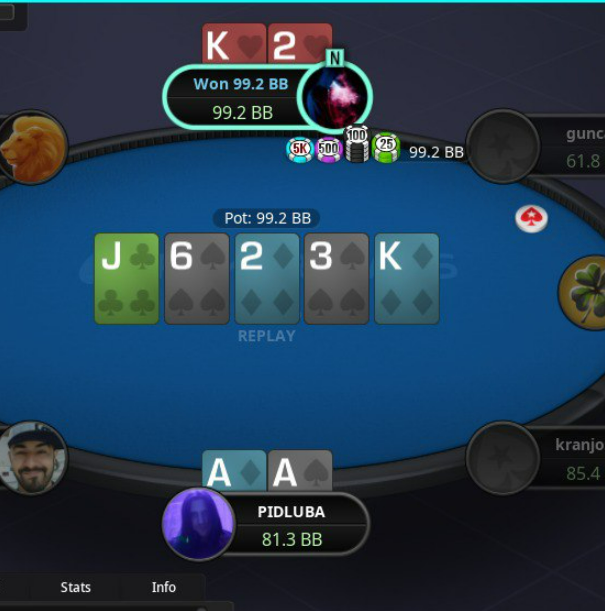Open the Stats tab
The height and width of the screenshot is (611, 605).
[x=76, y=587]
